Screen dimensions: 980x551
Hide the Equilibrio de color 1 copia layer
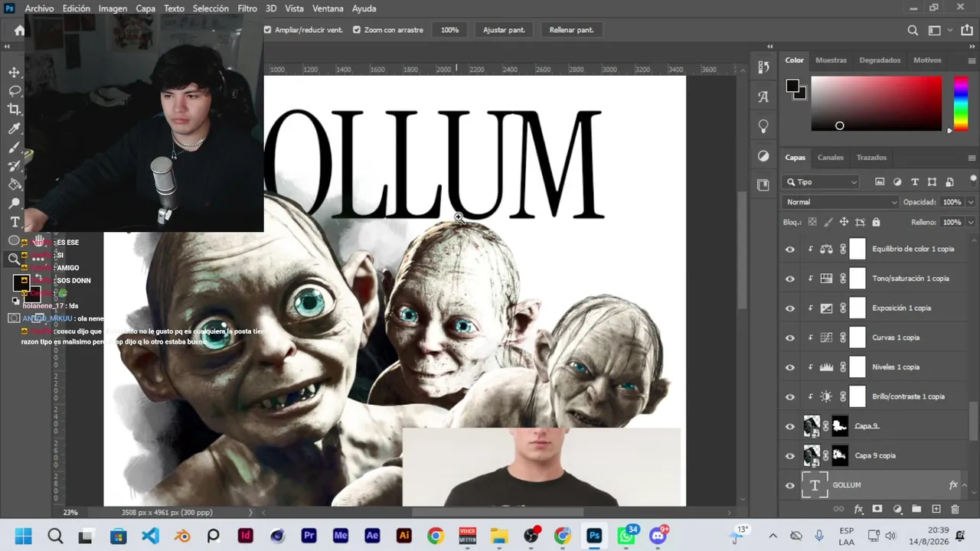[x=790, y=249]
